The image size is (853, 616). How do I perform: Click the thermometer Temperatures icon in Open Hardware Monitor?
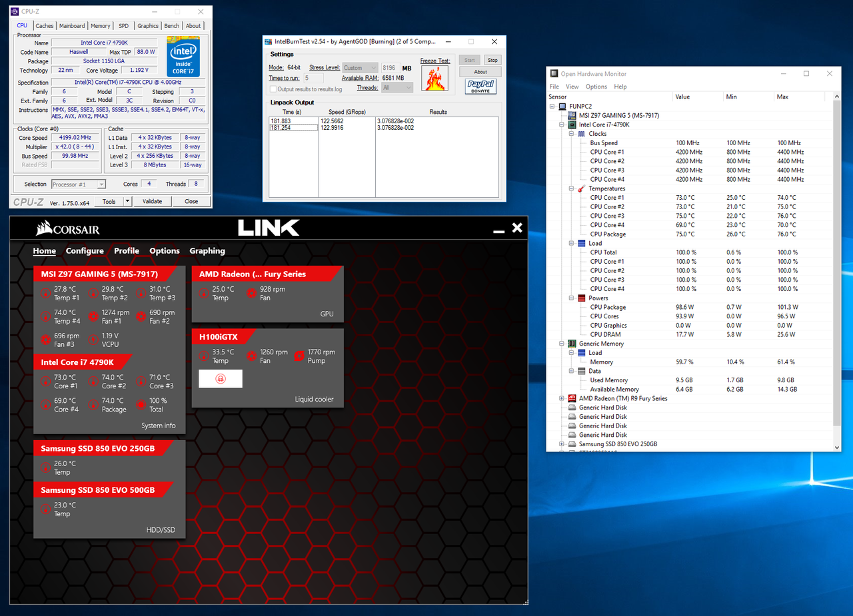point(582,188)
